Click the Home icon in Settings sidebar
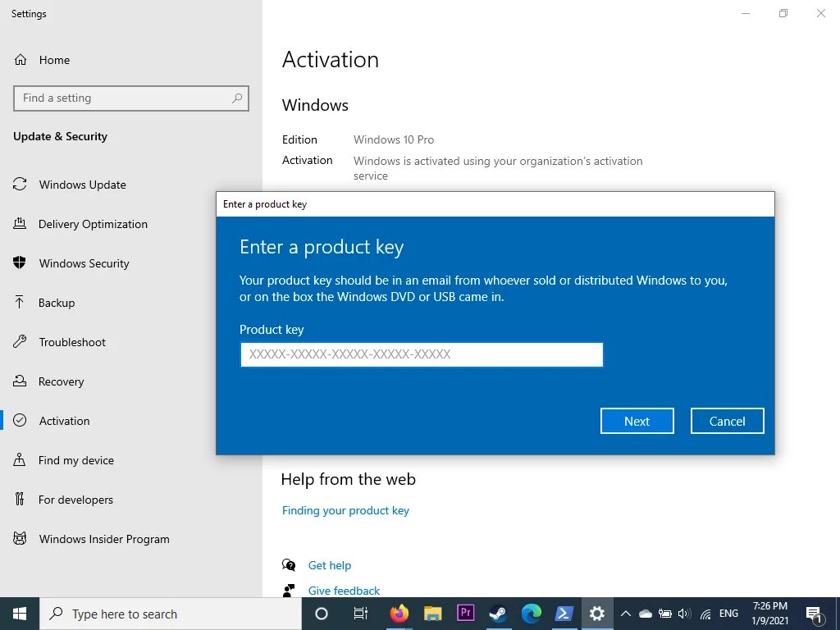The width and height of the screenshot is (840, 630). pos(21,59)
